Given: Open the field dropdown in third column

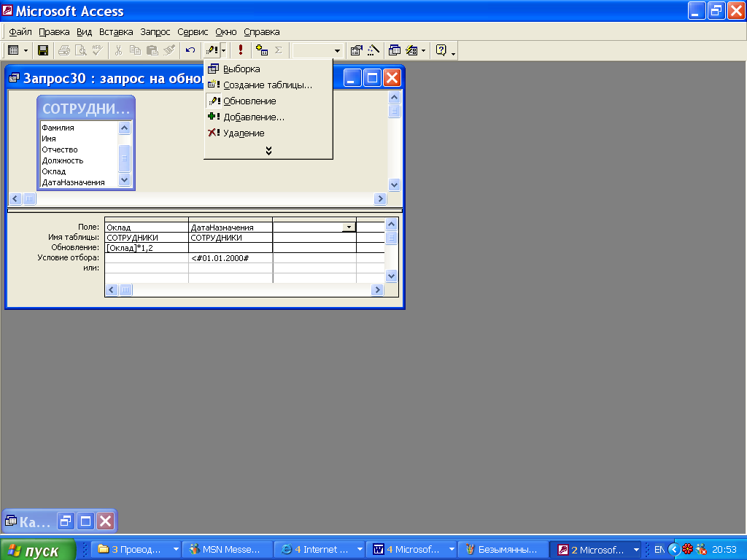Looking at the screenshot, I should pos(349,227).
